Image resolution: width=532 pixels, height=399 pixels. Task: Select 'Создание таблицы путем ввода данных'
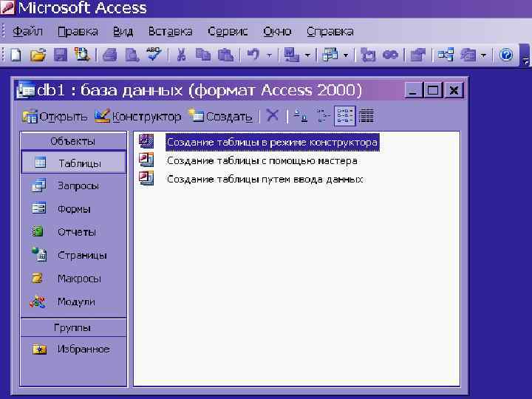point(265,179)
